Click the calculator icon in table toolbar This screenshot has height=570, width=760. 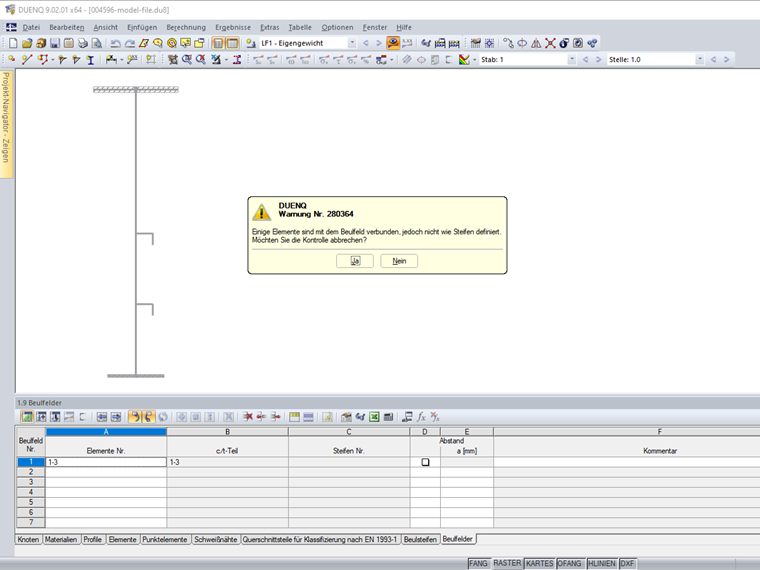click(x=388, y=417)
